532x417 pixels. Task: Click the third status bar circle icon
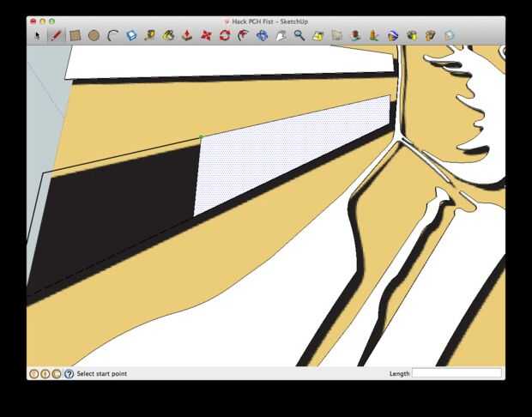click(57, 374)
